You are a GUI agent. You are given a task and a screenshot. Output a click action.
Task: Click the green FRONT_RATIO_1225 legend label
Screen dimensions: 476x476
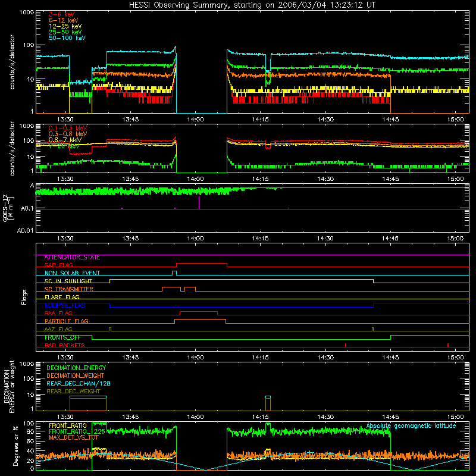click(77, 431)
